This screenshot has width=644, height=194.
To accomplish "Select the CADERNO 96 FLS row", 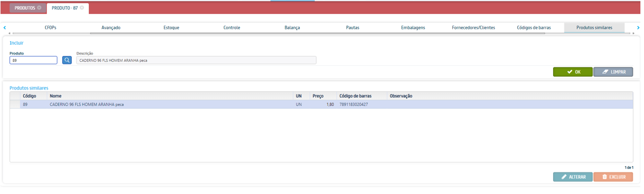I will [321, 104].
